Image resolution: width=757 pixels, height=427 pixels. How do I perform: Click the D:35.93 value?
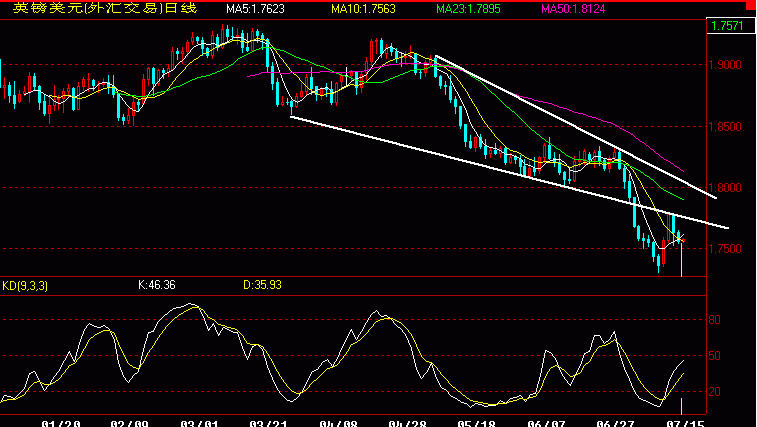pyautogui.click(x=262, y=285)
